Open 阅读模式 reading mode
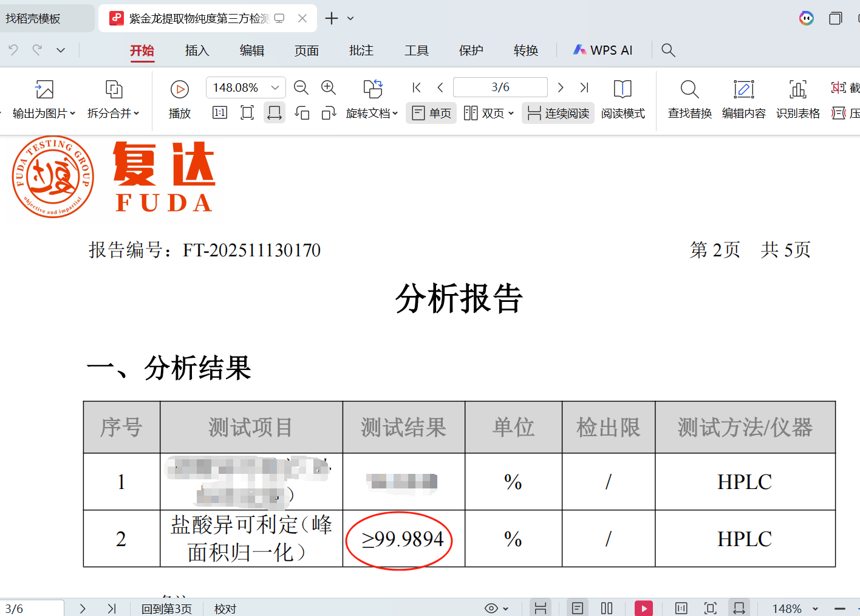 click(x=623, y=99)
